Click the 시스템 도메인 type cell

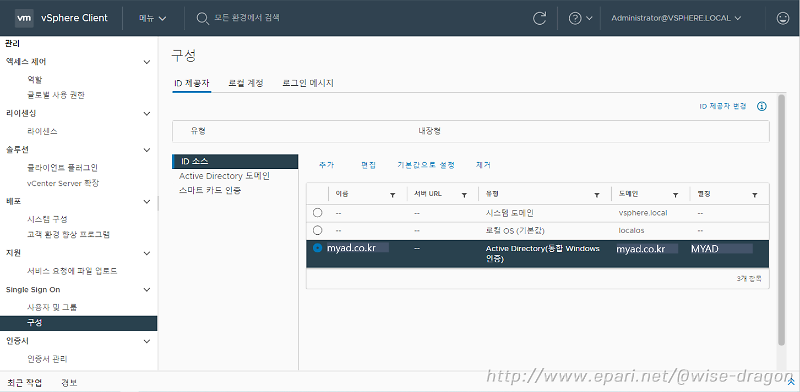(510, 213)
